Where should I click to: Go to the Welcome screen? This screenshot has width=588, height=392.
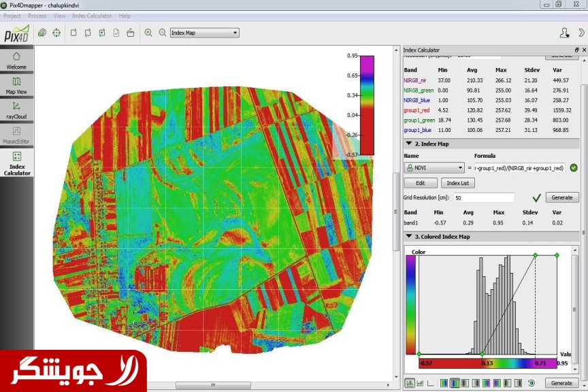(16, 60)
